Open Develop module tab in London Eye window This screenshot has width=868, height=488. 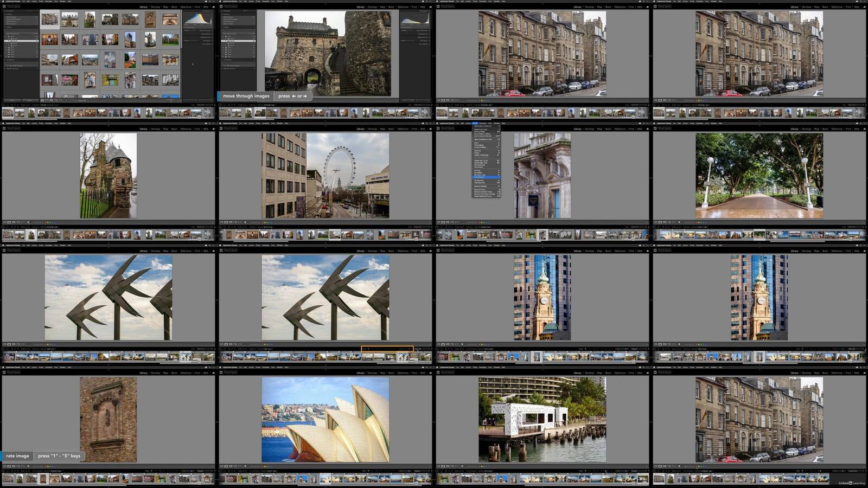[372, 129]
